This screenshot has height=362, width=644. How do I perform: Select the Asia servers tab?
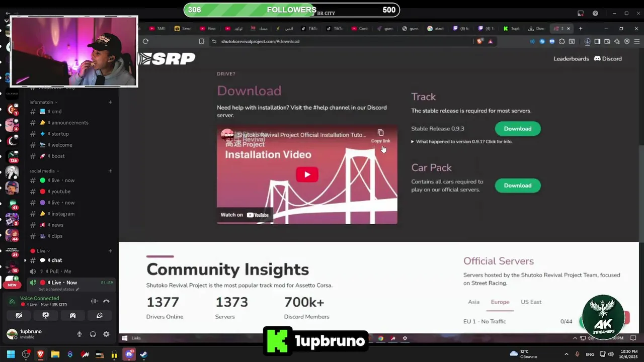(x=473, y=302)
